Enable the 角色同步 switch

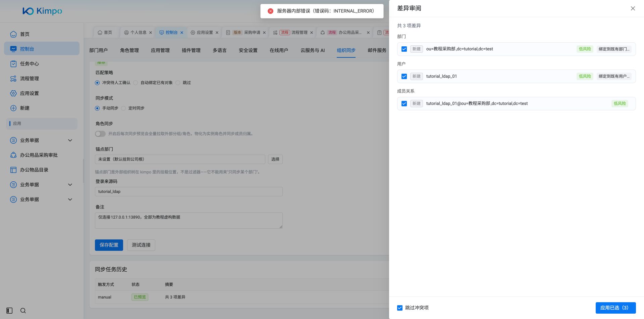click(100, 134)
